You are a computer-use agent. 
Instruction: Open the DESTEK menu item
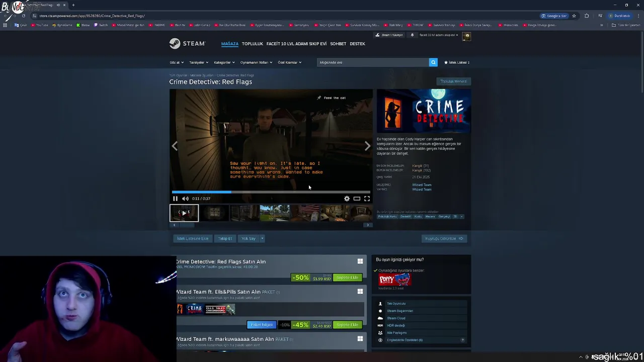pyautogui.click(x=358, y=44)
